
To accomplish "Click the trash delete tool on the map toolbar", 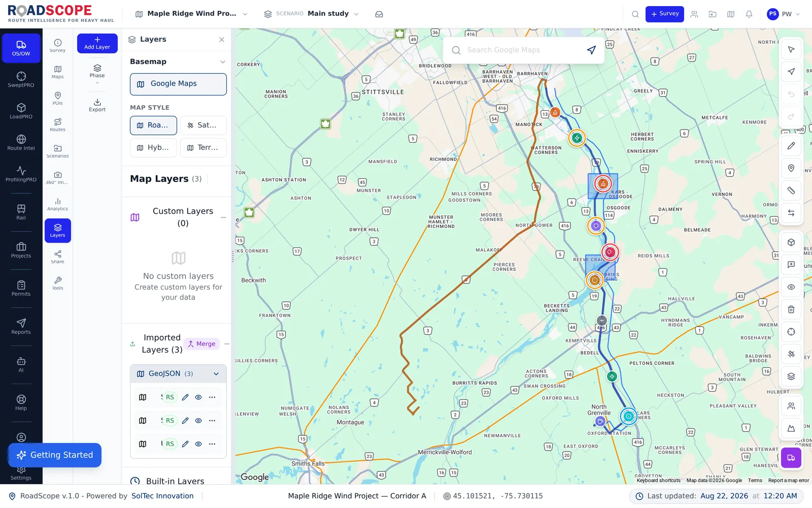I will click(x=791, y=309).
